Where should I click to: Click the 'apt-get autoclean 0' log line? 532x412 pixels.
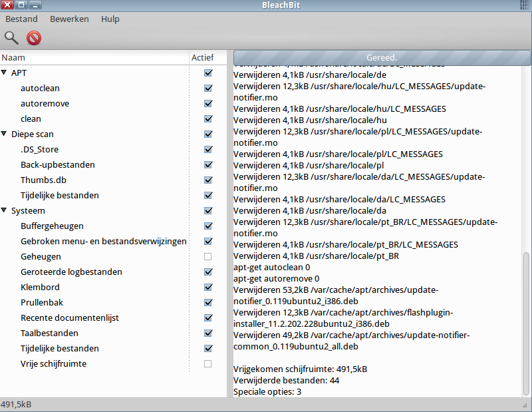click(x=272, y=268)
